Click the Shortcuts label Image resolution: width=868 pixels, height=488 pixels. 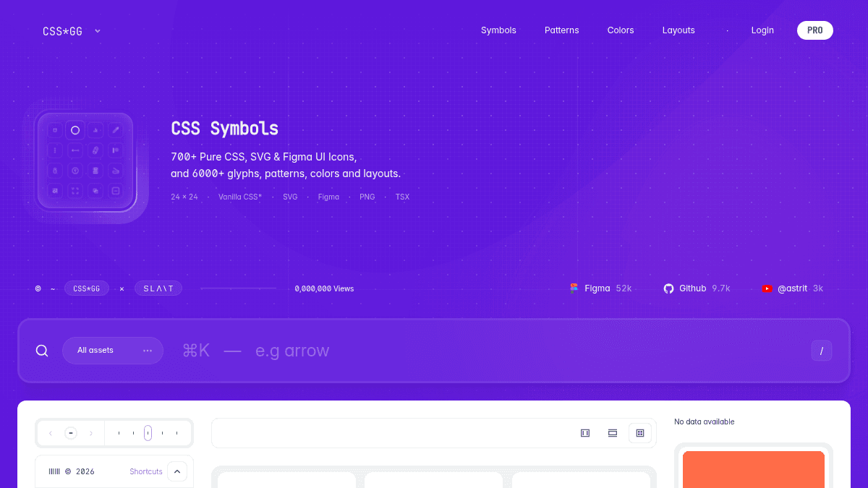point(146,471)
